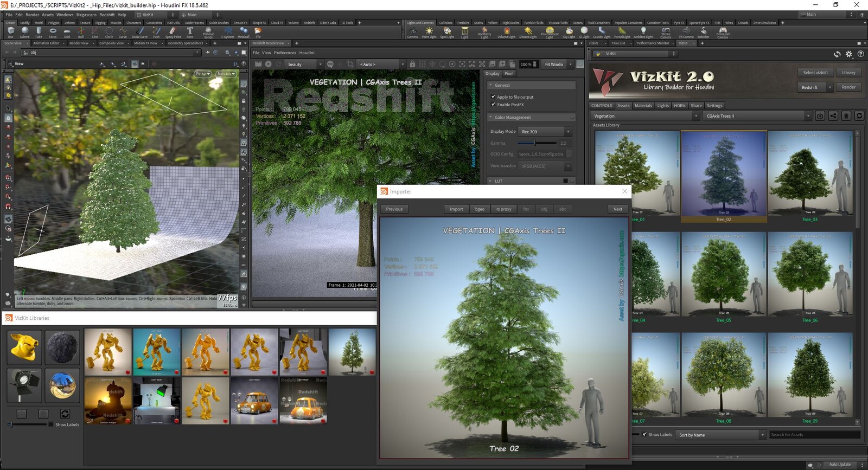The width and height of the screenshot is (868, 470).
Task: Collapse the Color Management section
Action: (532, 117)
